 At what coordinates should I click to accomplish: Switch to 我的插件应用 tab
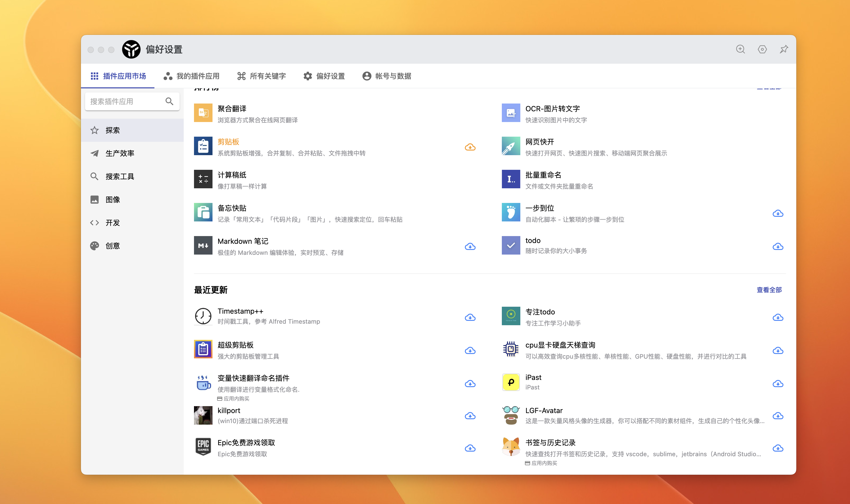pyautogui.click(x=192, y=76)
